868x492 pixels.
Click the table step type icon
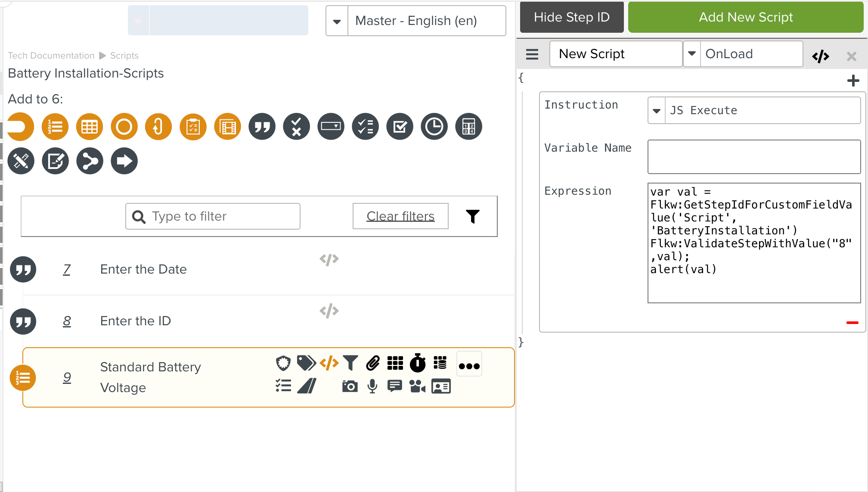coord(89,126)
